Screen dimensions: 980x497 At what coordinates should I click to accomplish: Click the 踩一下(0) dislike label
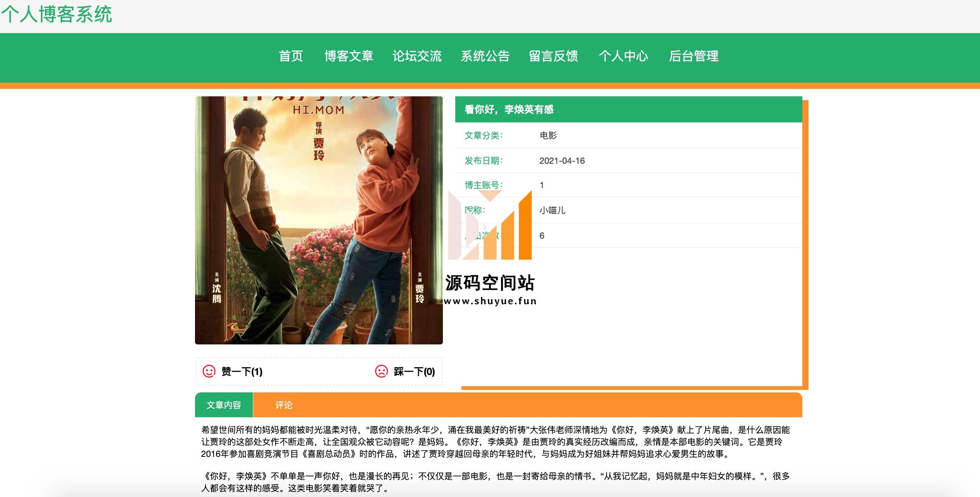414,372
